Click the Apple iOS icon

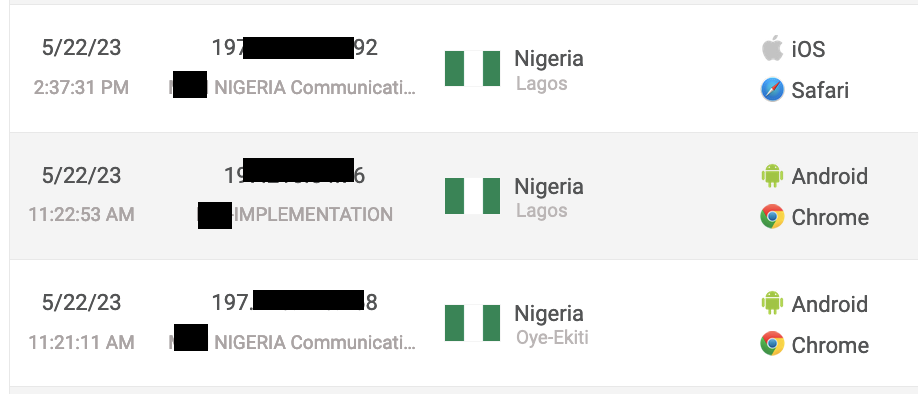coord(772,48)
